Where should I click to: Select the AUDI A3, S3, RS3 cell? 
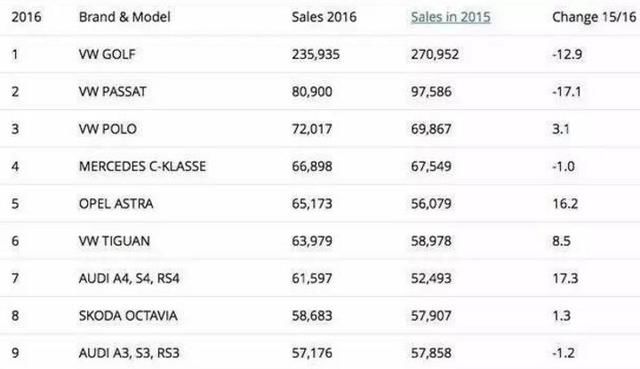click(x=129, y=353)
